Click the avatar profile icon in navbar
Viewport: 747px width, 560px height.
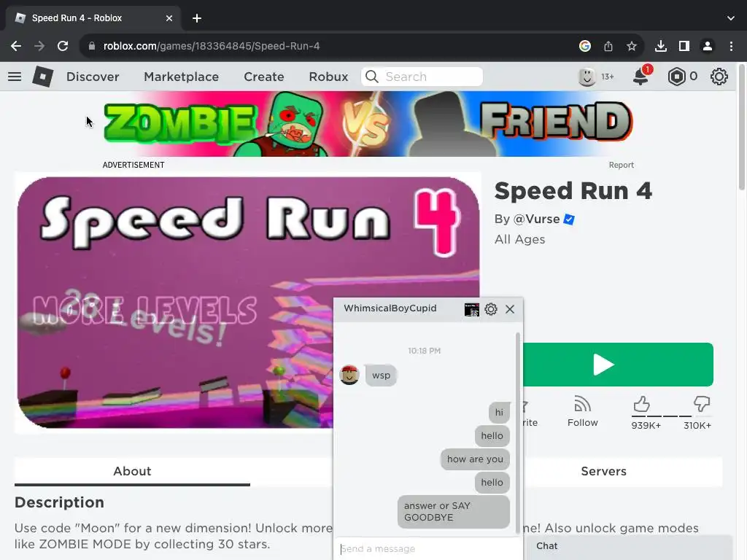pos(587,77)
